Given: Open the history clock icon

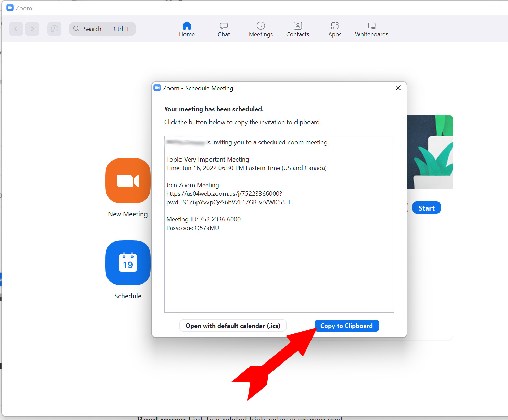Looking at the screenshot, I should point(54,29).
